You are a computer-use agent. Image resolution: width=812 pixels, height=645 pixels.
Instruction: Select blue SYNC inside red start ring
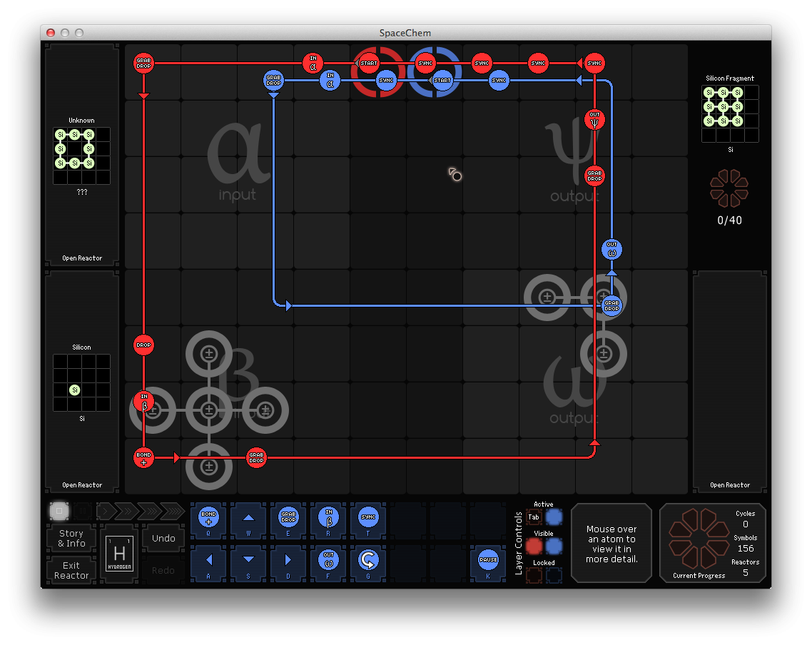tap(386, 80)
